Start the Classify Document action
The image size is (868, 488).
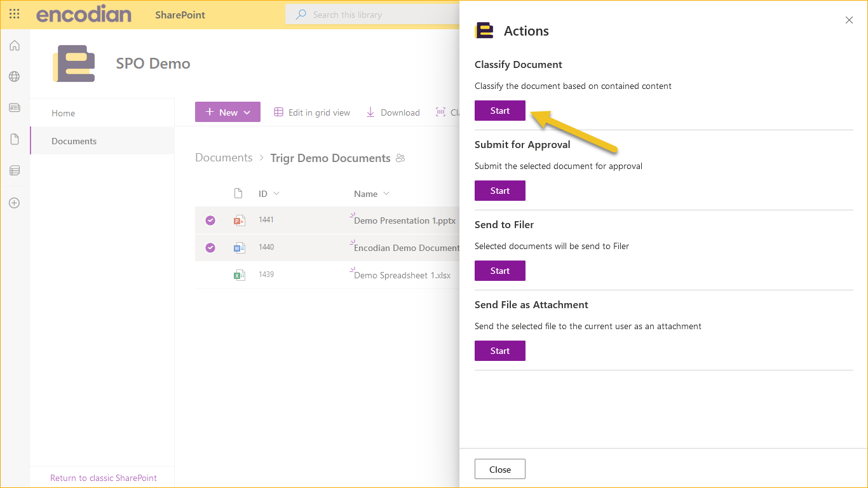click(500, 111)
